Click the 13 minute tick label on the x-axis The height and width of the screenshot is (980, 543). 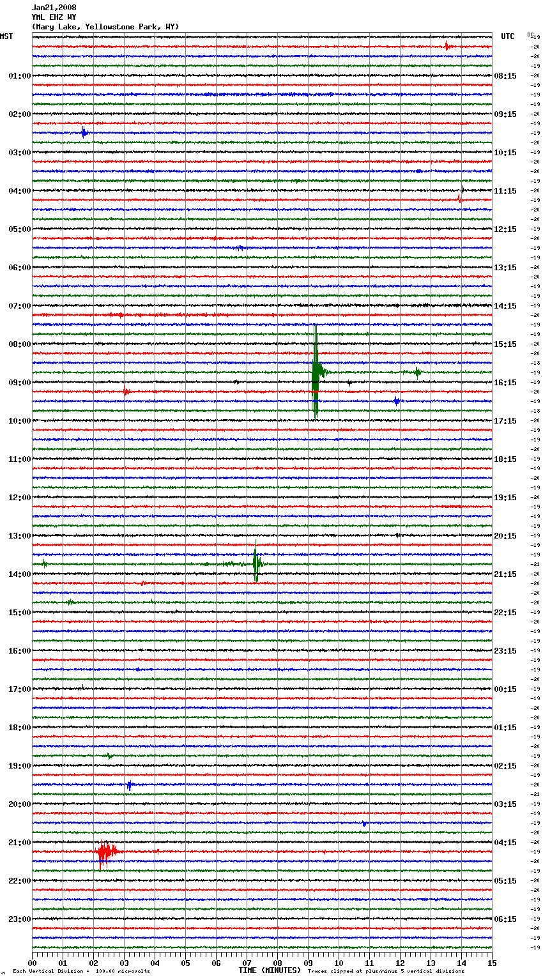431,963
